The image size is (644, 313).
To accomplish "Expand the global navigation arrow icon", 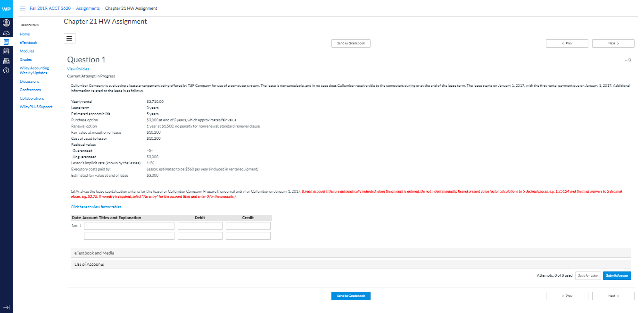I will [6, 307].
